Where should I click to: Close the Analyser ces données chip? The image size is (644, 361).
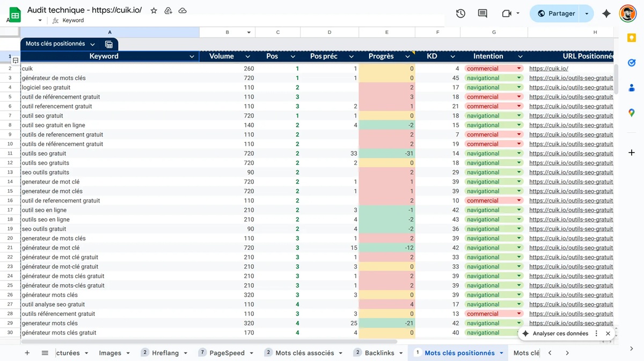coord(608,334)
